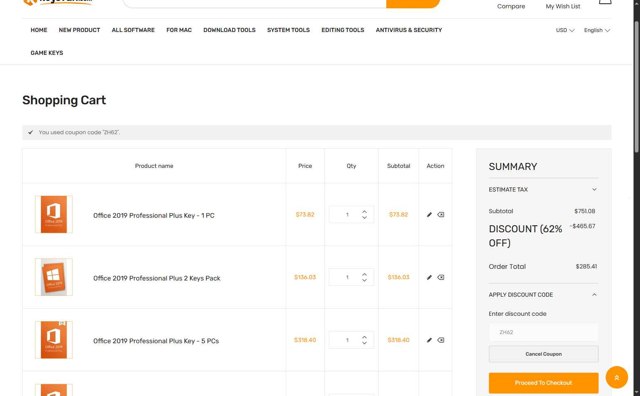This screenshot has height=396, width=640.
Task: Open the DOWNLOAD TOOLS menu
Action: tap(229, 30)
